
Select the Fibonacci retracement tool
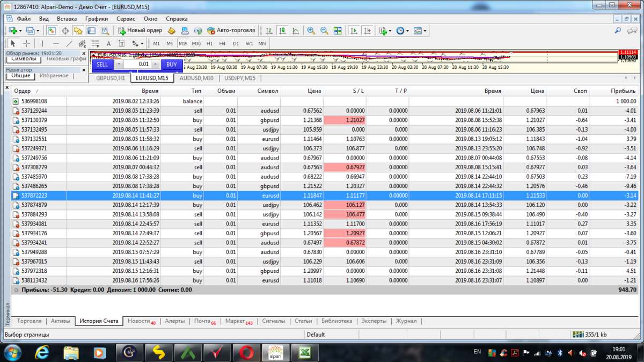coord(96,44)
